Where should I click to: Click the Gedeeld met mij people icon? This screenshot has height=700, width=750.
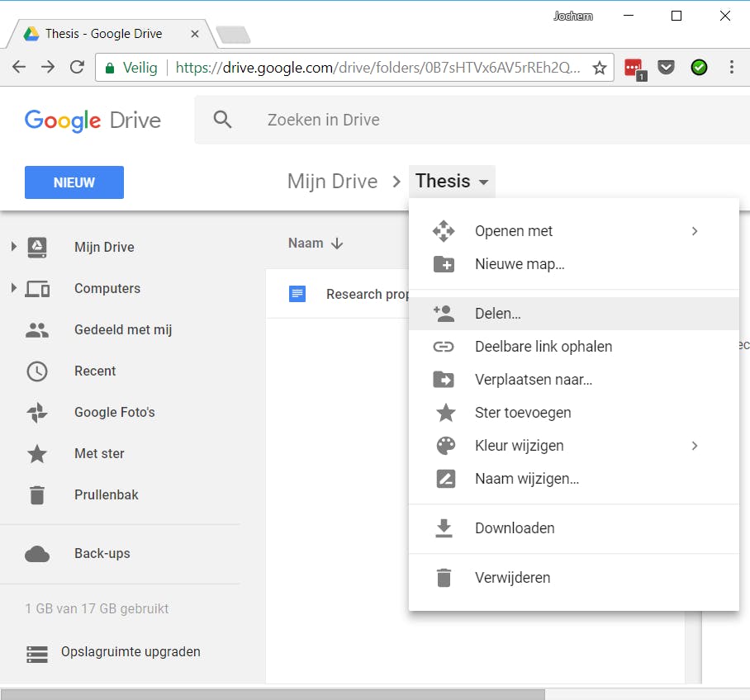tap(37, 330)
